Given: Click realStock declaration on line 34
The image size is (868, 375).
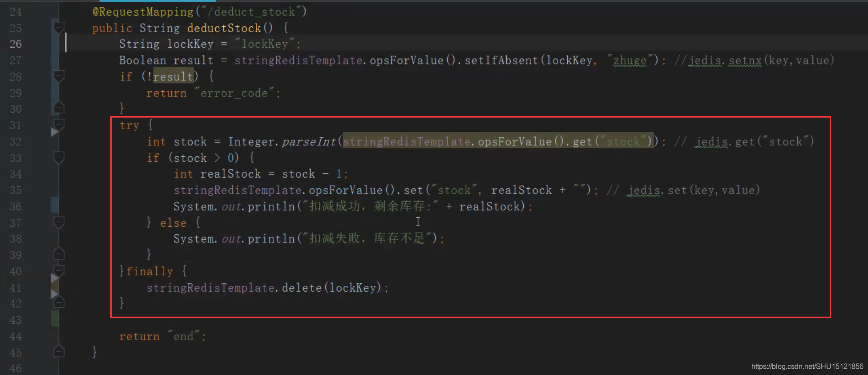Looking at the screenshot, I should [231, 174].
